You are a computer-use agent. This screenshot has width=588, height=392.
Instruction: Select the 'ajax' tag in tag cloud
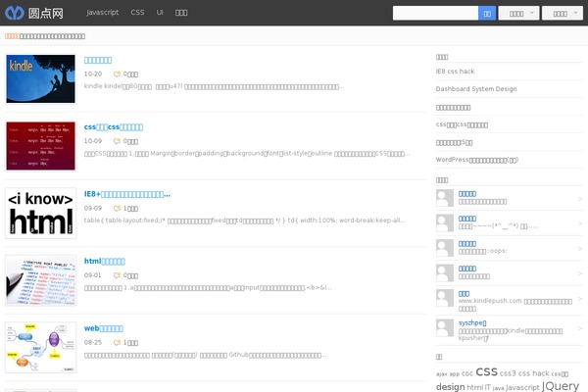point(441,374)
